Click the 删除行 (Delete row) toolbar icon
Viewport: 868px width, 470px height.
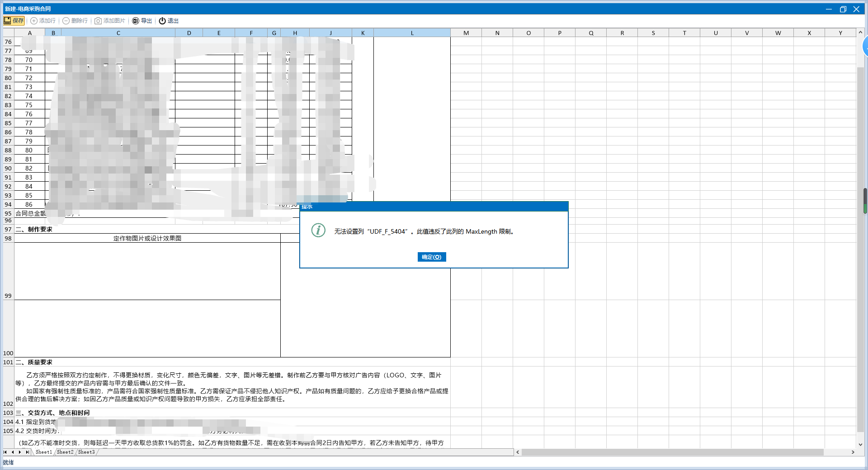click(x=66, y=21)
